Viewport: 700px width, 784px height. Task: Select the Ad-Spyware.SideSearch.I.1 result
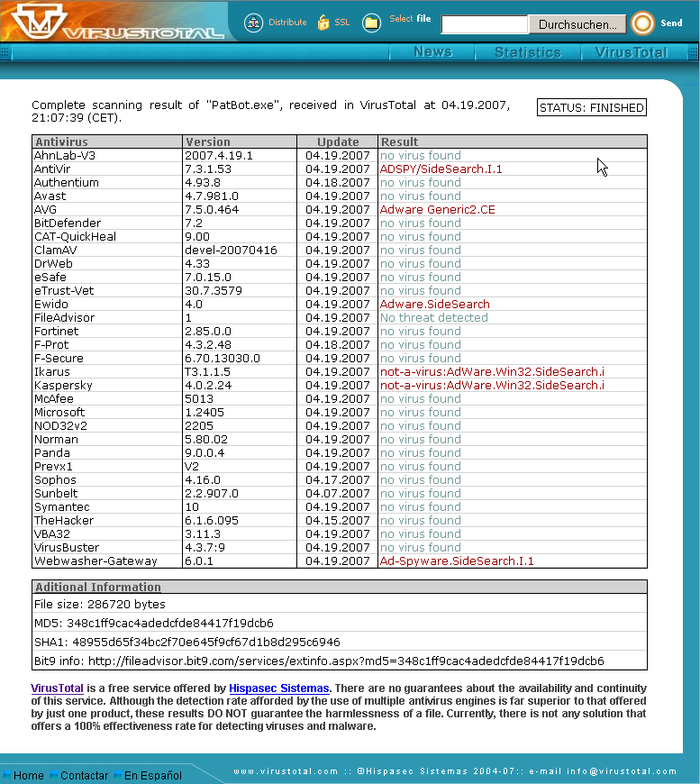click(457, 561)
